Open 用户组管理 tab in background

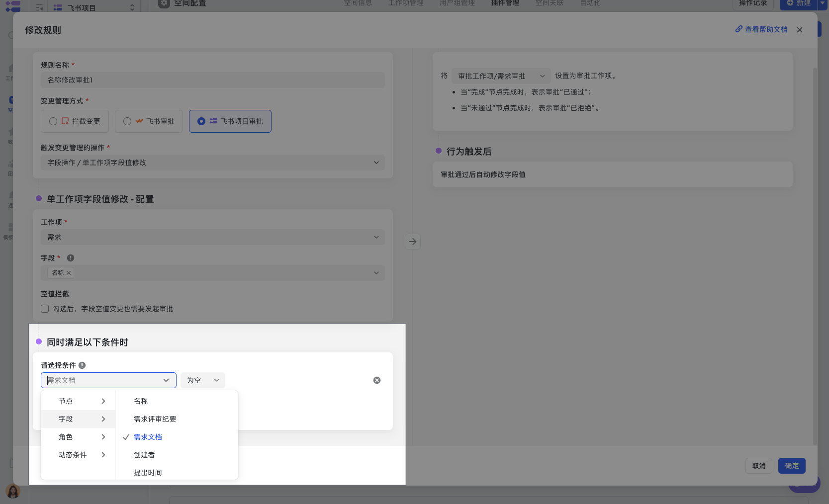(x=458, y=3)
